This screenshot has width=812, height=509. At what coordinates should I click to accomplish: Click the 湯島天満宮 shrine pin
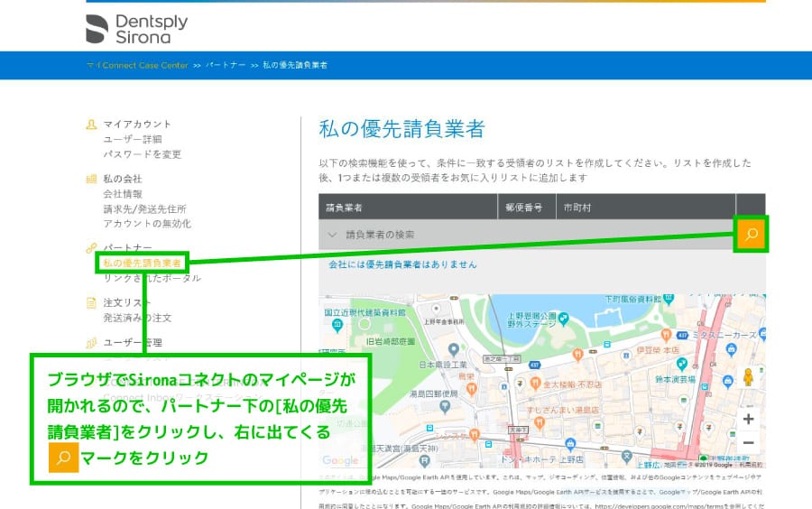[x=425, y=460]
